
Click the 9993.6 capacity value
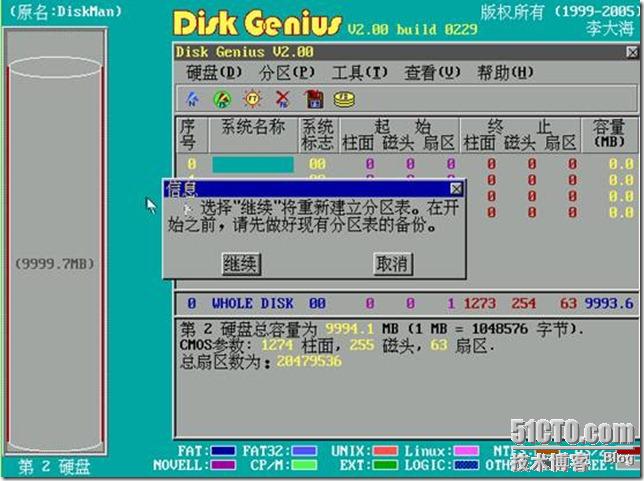click(x=609, y=304)
